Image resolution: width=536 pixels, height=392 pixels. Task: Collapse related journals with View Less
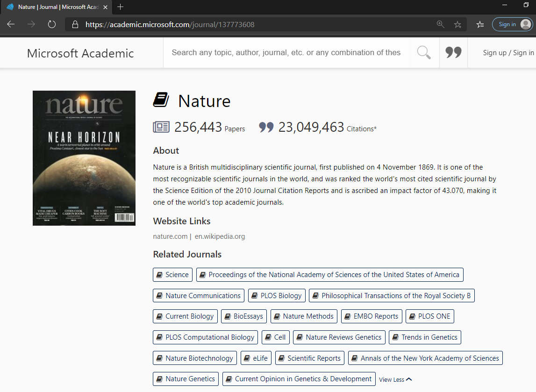pos(395,379)
